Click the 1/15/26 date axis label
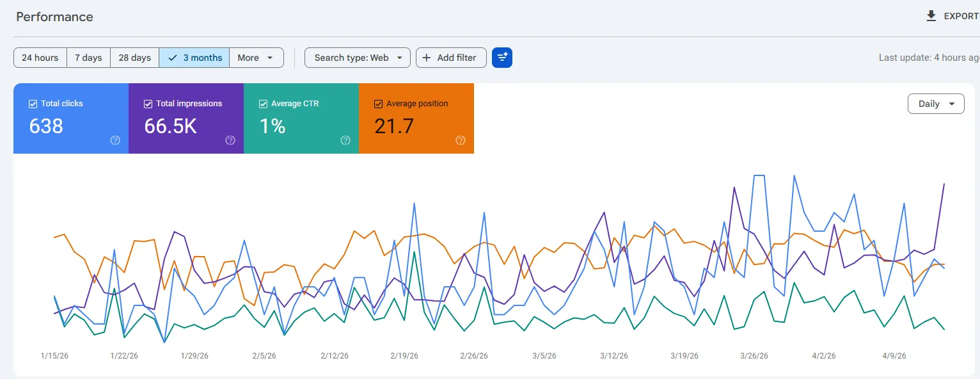 pos(54,356)
